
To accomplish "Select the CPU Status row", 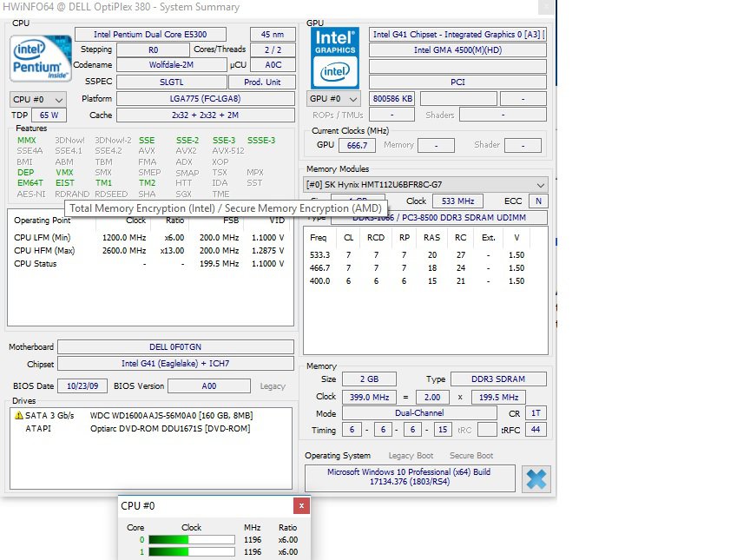I will click(149, 263).
